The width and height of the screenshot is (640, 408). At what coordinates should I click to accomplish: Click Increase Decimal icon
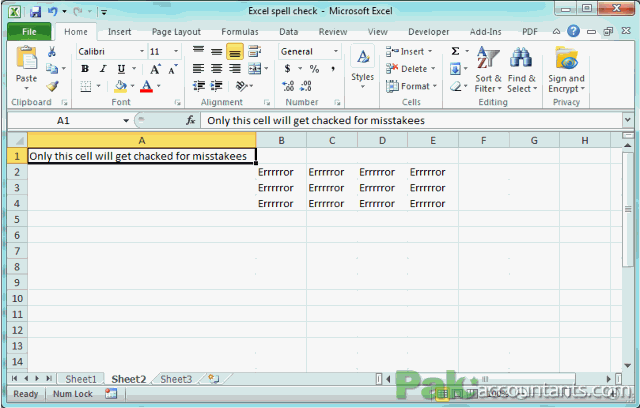[x=288, y=86]
